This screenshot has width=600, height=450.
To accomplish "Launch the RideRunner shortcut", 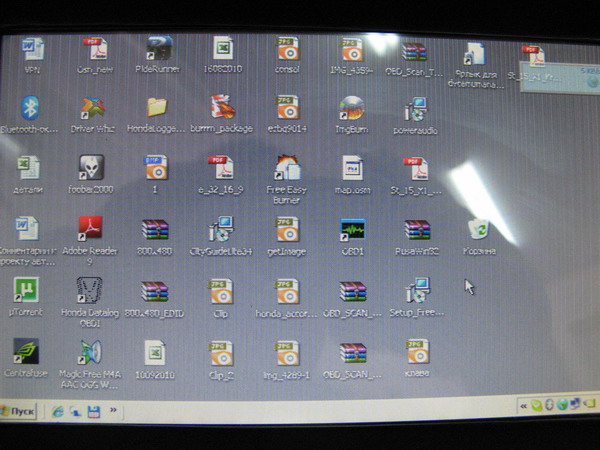I will click(158, 48).
